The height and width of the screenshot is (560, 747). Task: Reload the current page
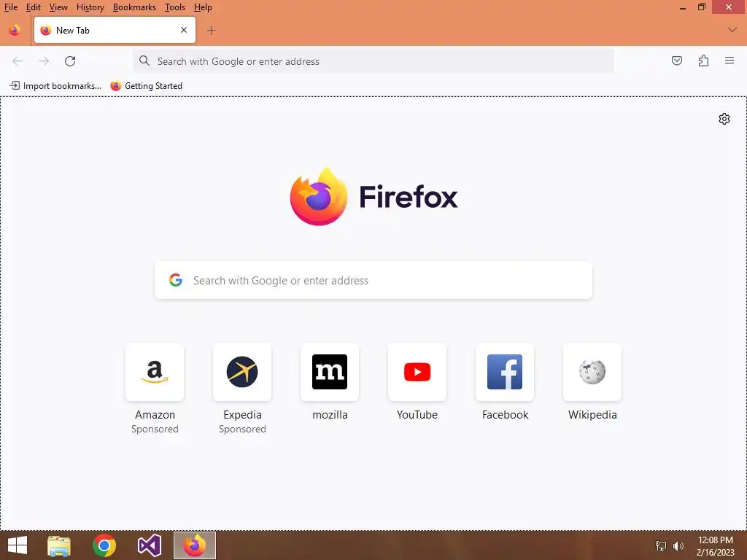(70, 61)
